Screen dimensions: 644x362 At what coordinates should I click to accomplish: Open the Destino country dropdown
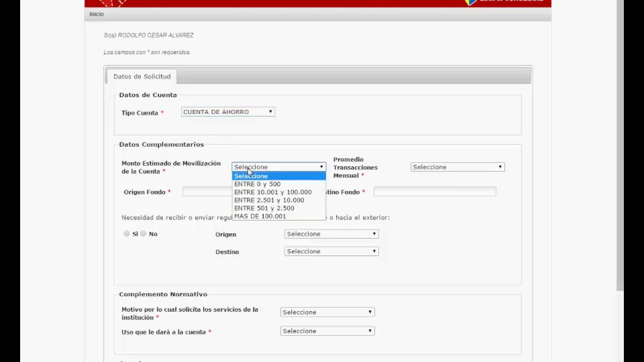click(x=332, y=251)
